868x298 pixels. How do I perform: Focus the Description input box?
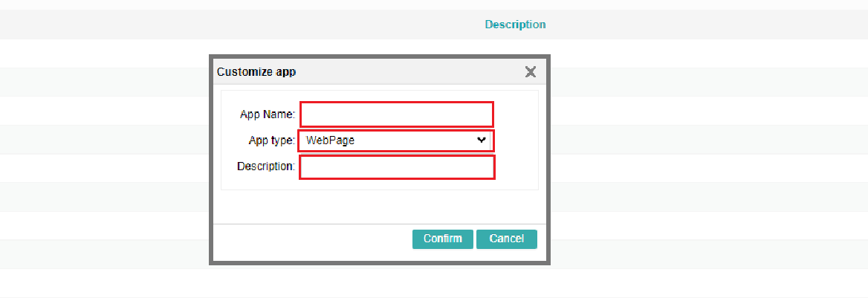(397, 167)
